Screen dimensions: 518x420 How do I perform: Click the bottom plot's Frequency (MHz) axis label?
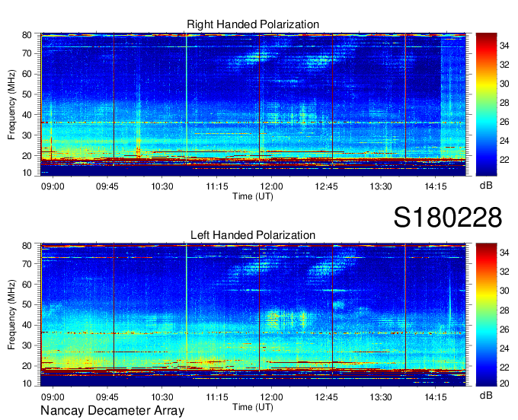click(x=11, y=315)
